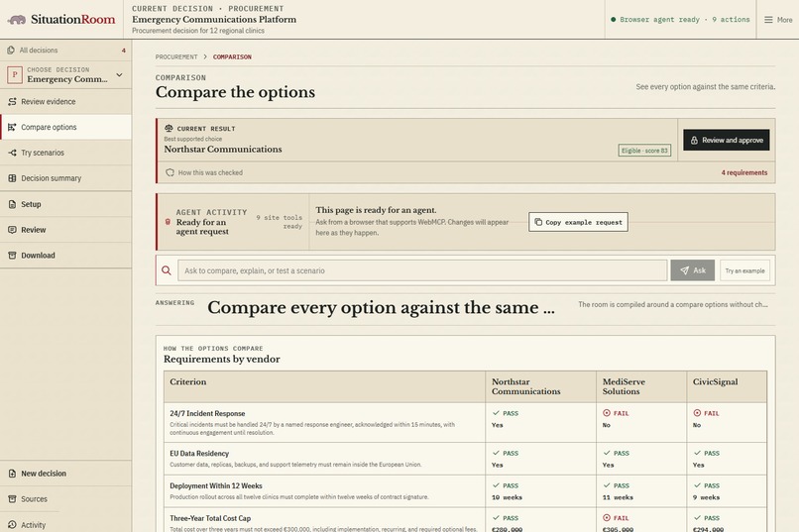
Task: Click the lock icon on Review and approve
Action: 694,140
